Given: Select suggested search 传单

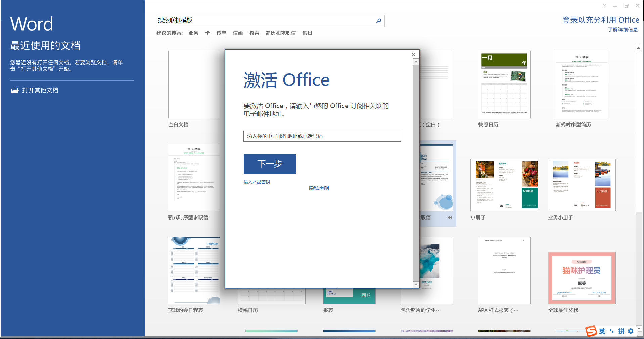Looking at the screenshot, I should tap(221, 33).
